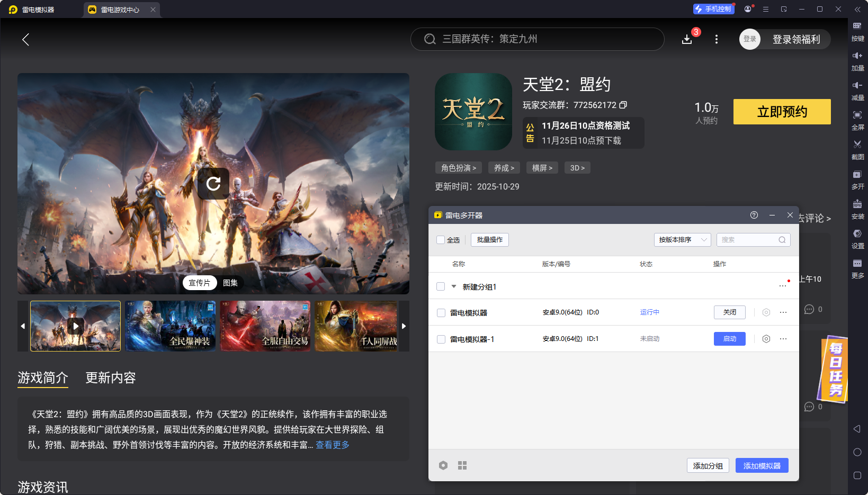This screenshot has height=495, width=868.
Task: Open emulator settings via 设置 icon
Action: [x=858, y=239]
